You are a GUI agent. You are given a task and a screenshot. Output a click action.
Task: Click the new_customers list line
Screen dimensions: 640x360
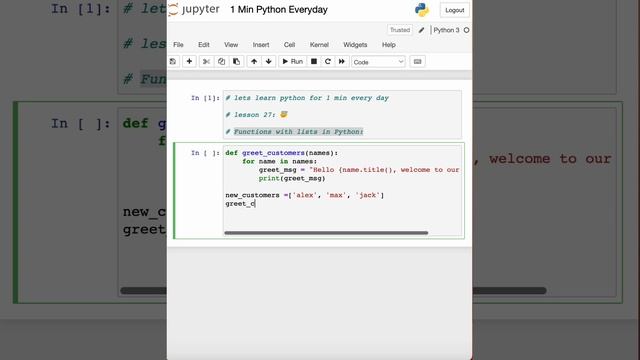pyautogui.click(x=304, y=195)
